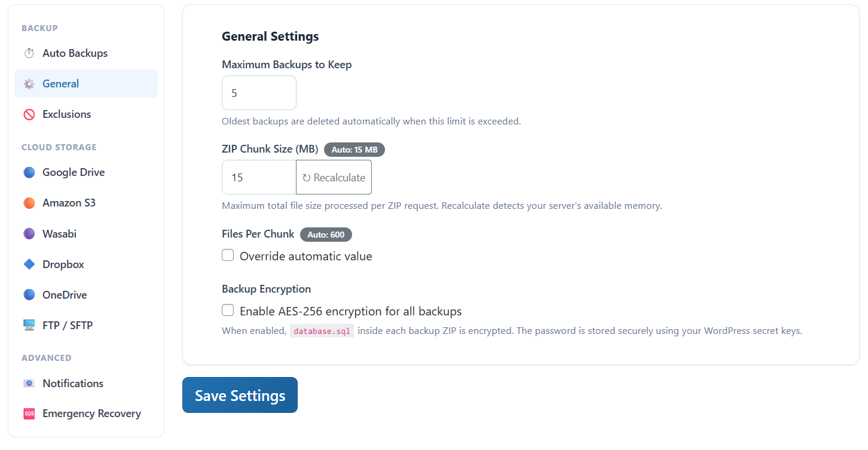The height and width of the screenshot is (450, 868).
Task: Open Dropbox storage settings
Action: point(86,264)
